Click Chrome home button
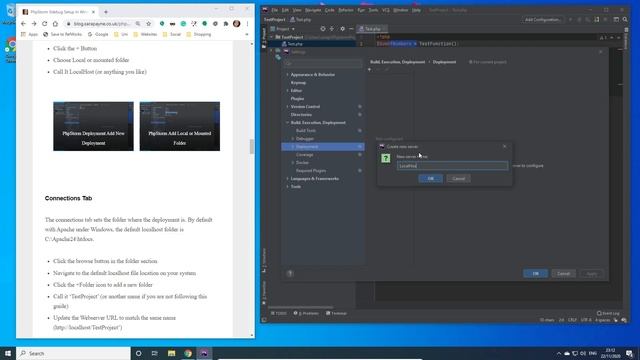This screenshot has width=640, height=360. [x=56, y=24]
